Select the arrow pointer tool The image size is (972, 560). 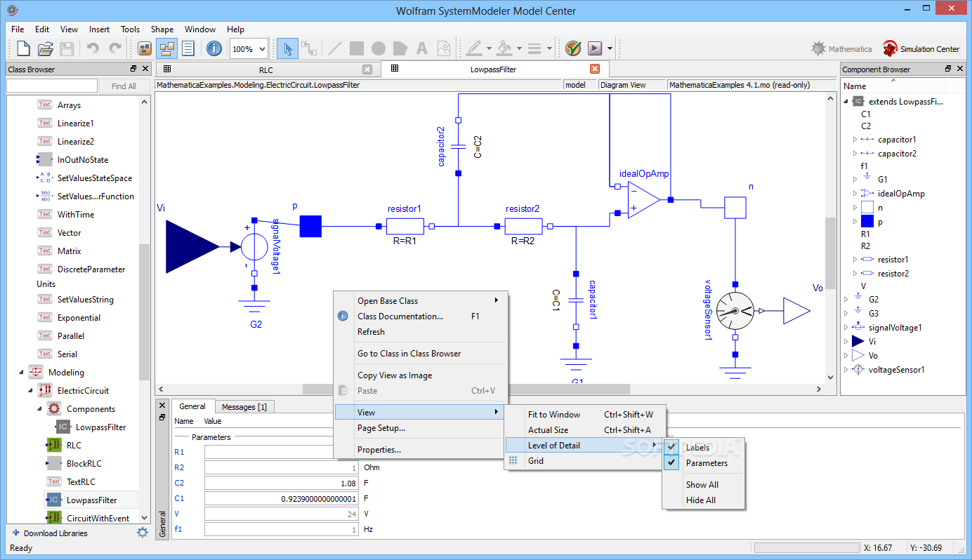click(x=287, y=48)
